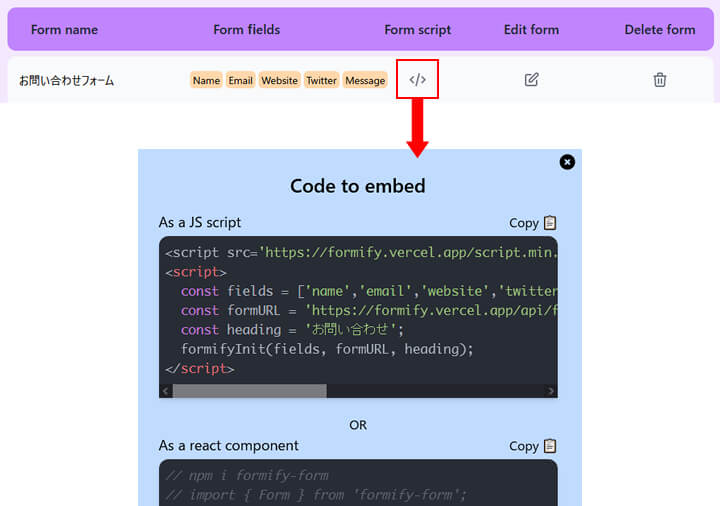Click the お問い合わせフォーム form name
The width and height of the screenshot is (720, 506).
point(67,81)
